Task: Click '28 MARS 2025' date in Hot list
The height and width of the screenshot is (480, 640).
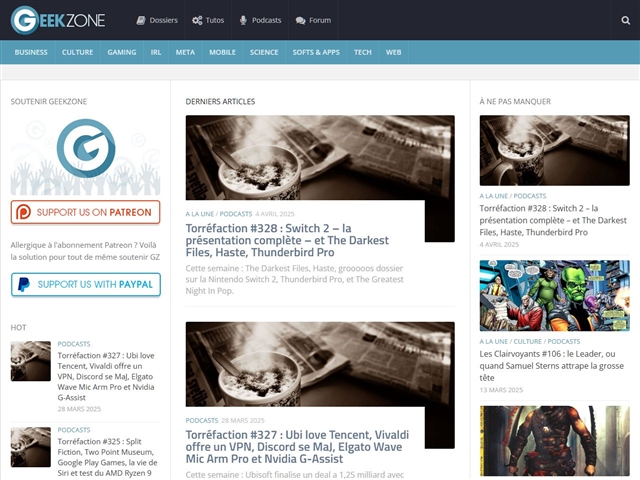Action: point(79,409)
